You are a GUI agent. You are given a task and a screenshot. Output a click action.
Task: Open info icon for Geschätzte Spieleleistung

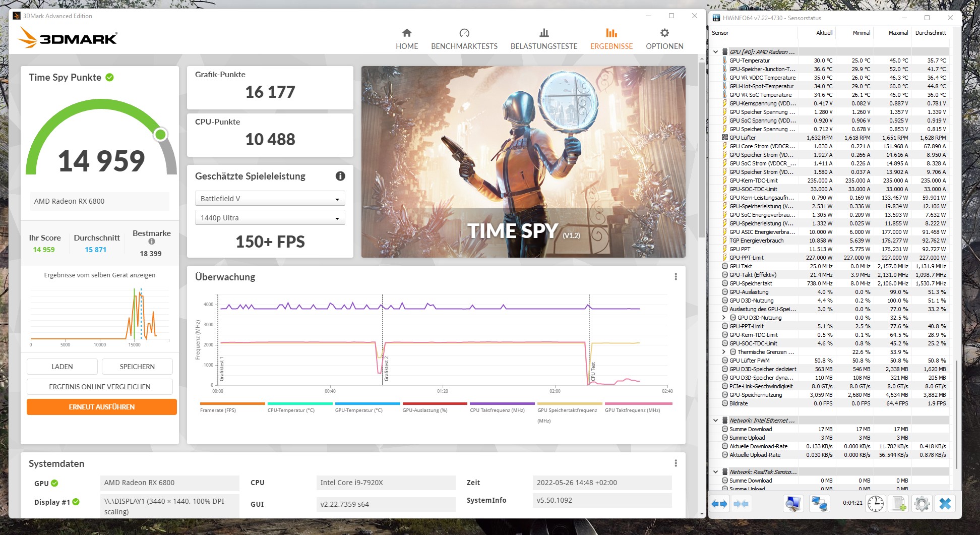point(340,176)
